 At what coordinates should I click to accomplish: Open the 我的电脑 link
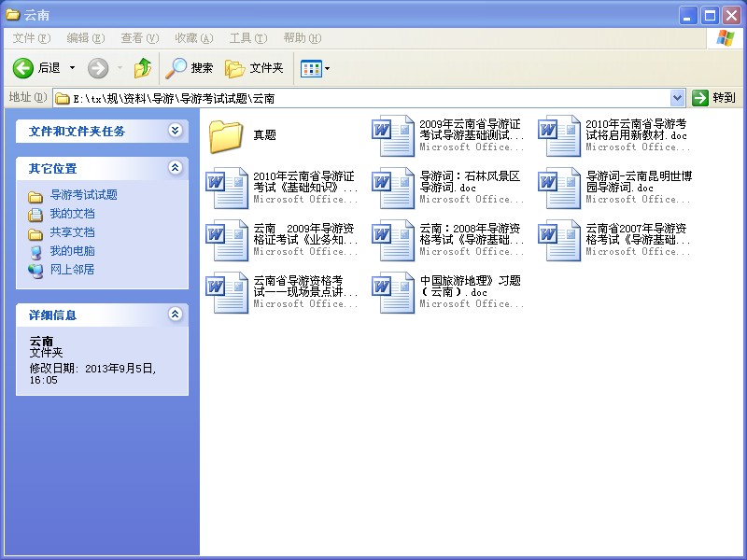[x=73, y=250]
